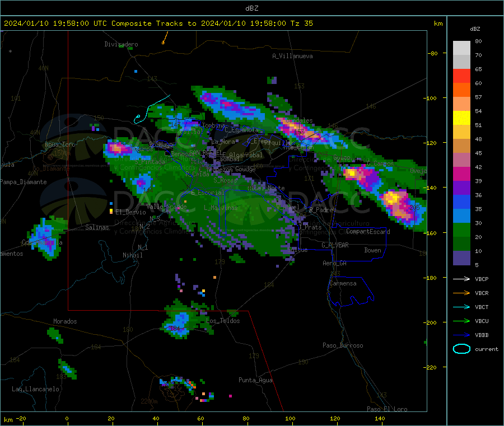The width and height of the screenshot is (504, 426).
Task: Click the Pampa_Diamante map label
Action: (x=24, y=182)
